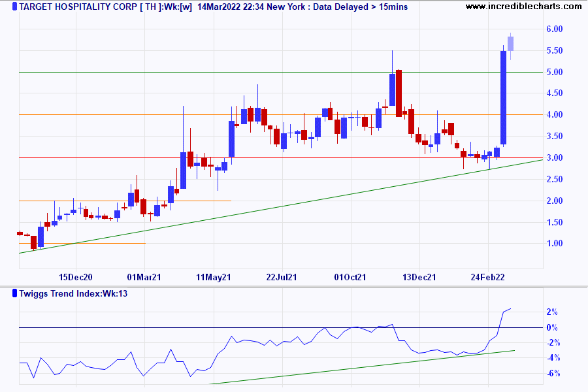The image size is (588, 392).
Task: Click the 2.50 price axis label
Action: (x=555, y=179)
